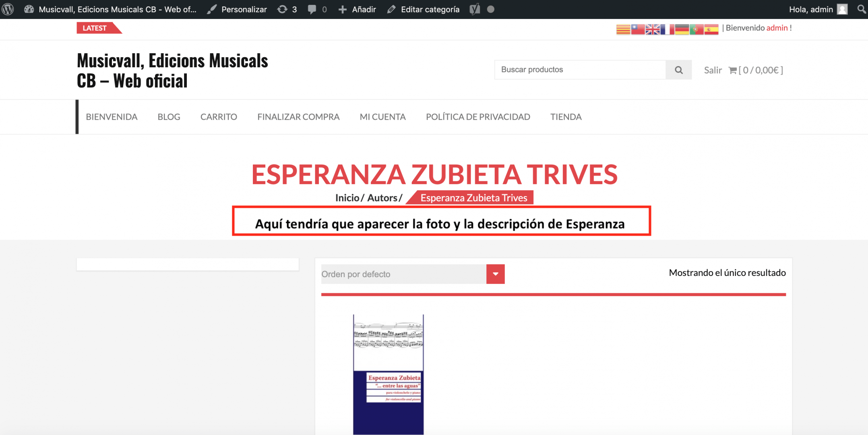
Task: Click Inicio breadcrumb link
Action: (x=347, y=198)
